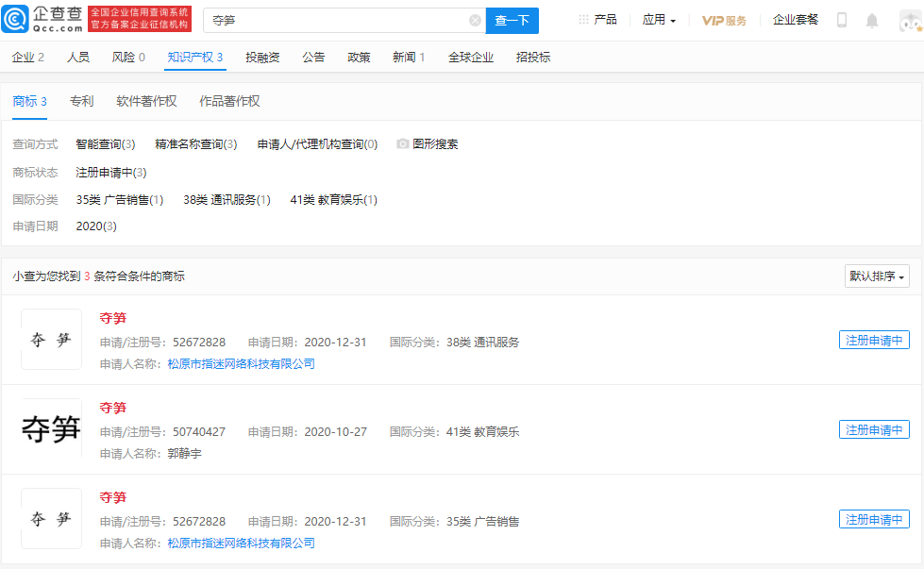Image resolution: width=924 pixels, height=569 pixels.
Task: Filter by 38类 通讯服务 classification
Action: (x=227, y=200)
